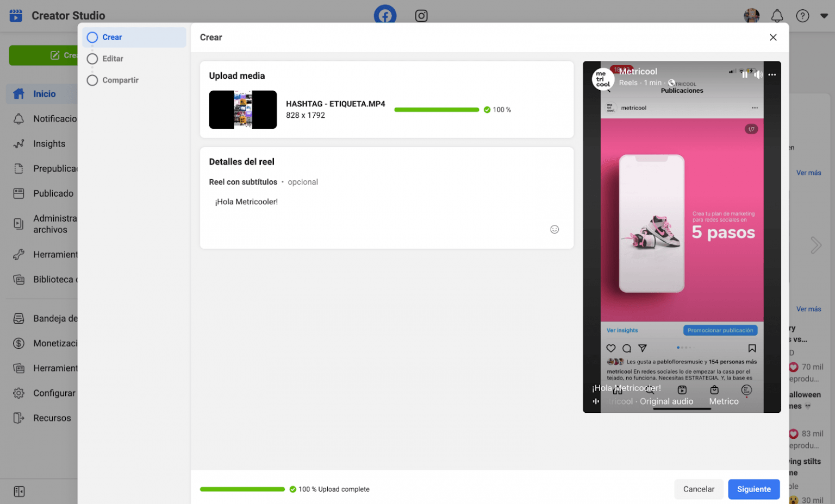The image size is (835, 504).
Task: Switch to the Facebook platform icon
Action: [385, 15]
